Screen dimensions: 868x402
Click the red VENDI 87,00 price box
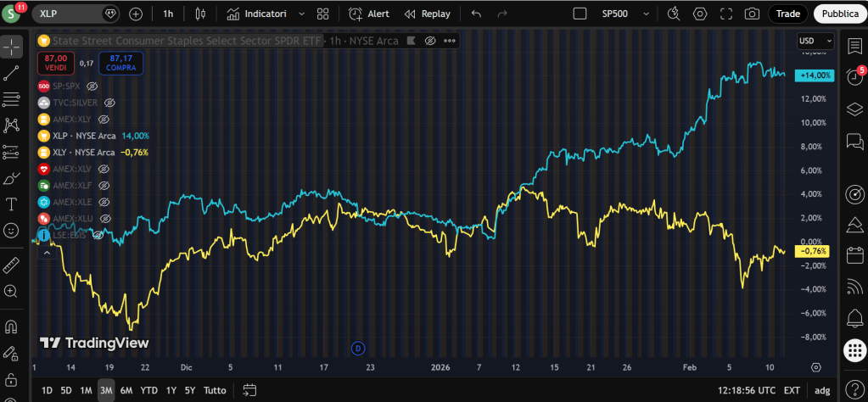56,62
